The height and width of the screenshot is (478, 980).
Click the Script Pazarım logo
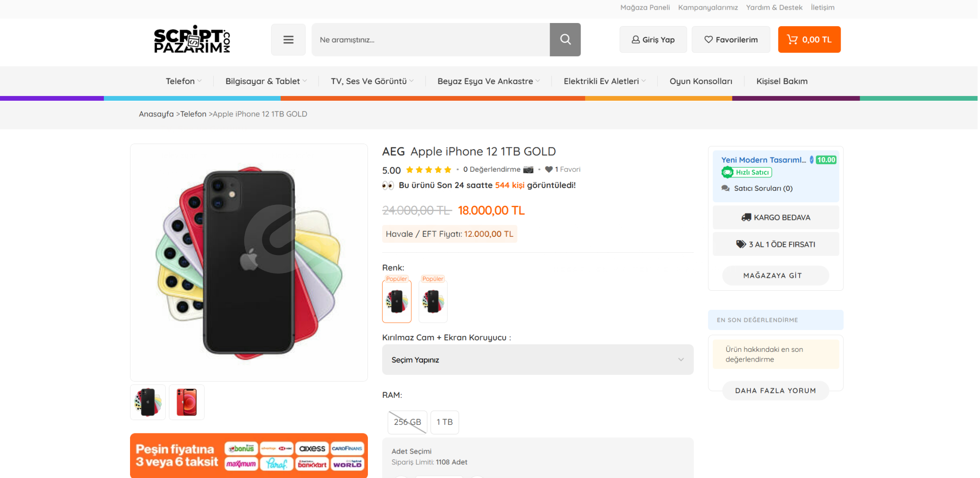pyautogui.click(x=192, y=39)
